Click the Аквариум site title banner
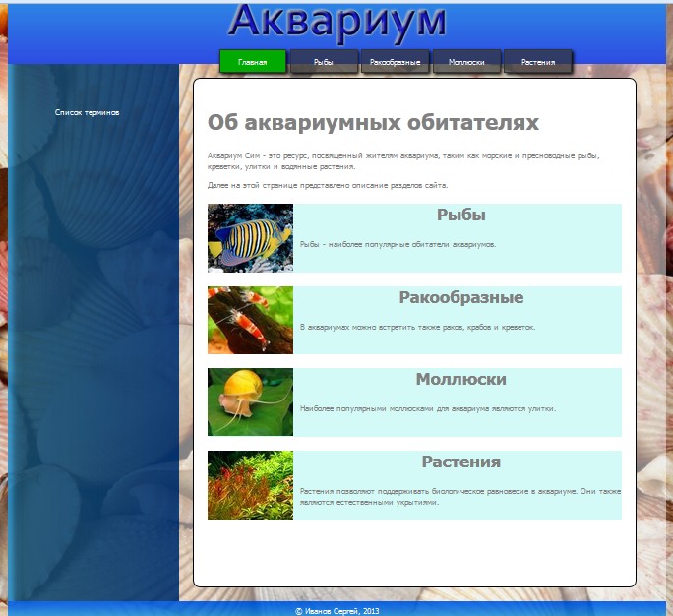 click(x=336, y=22)
